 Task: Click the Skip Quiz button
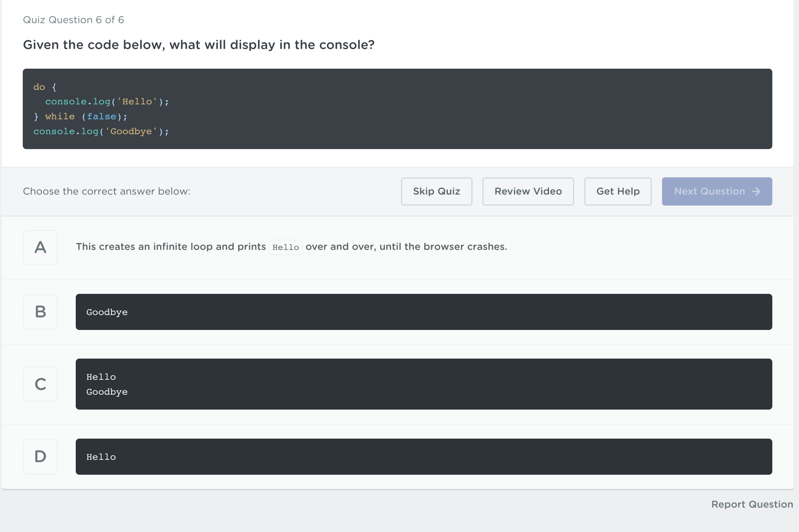coord(436,191)
